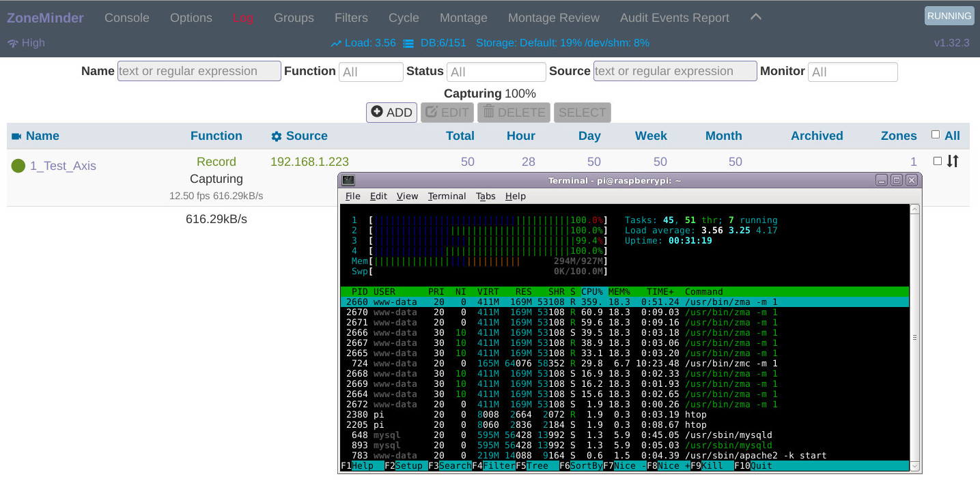980x496 pixels.
Task: Open the Terminal View menu
Action: [407, 196]
